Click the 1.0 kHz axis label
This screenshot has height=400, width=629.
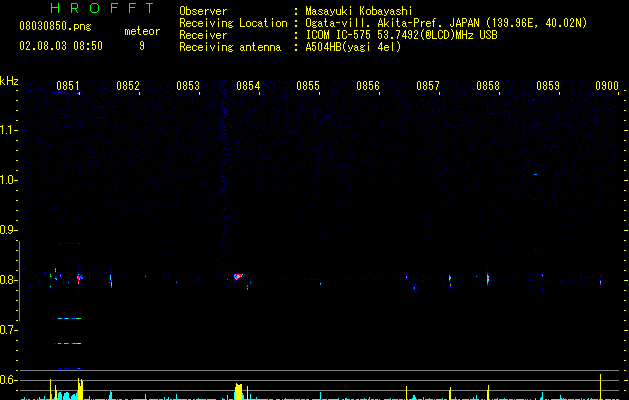[x=8, y=180]
